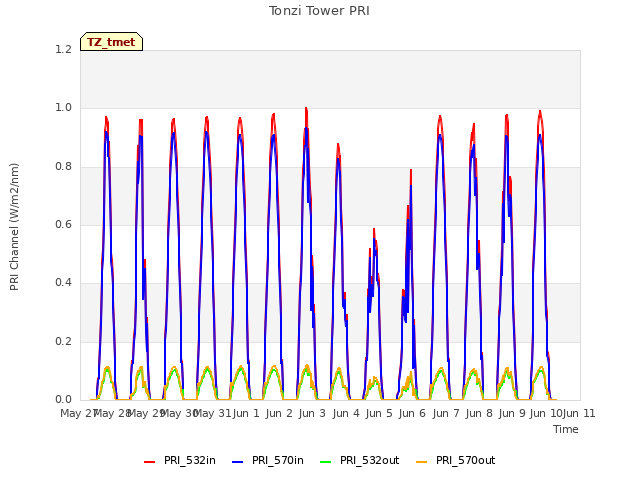This screenshot has height=480, width=640.
Task: Click the Time x-axis label
Action: pyautogui.click(x=566, y=429)
